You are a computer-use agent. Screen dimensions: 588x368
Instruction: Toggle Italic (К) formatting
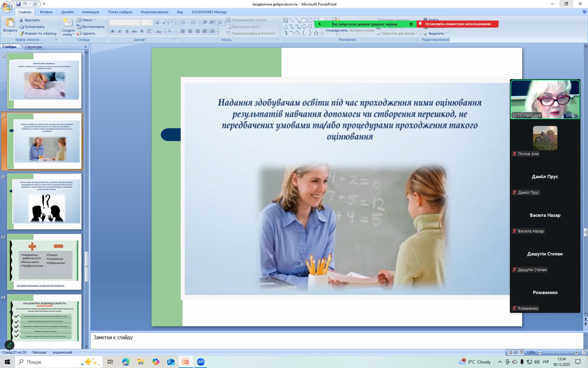coord(119,31)
